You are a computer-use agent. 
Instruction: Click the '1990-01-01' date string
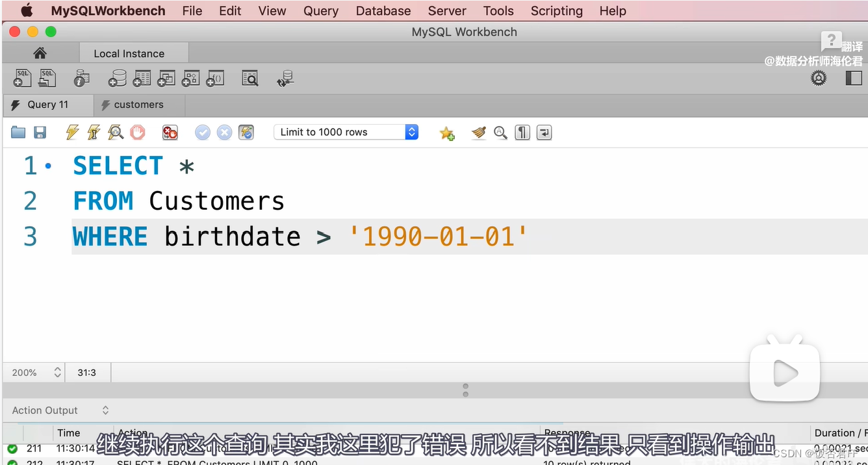pyautogui.click(x=439, y=236)
